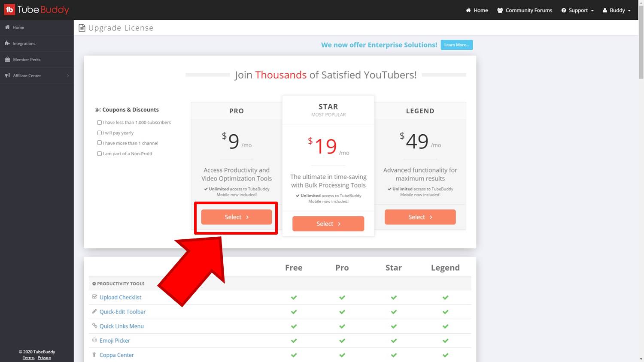Click the page scrollbar thumb

click(x=641, y=42)
